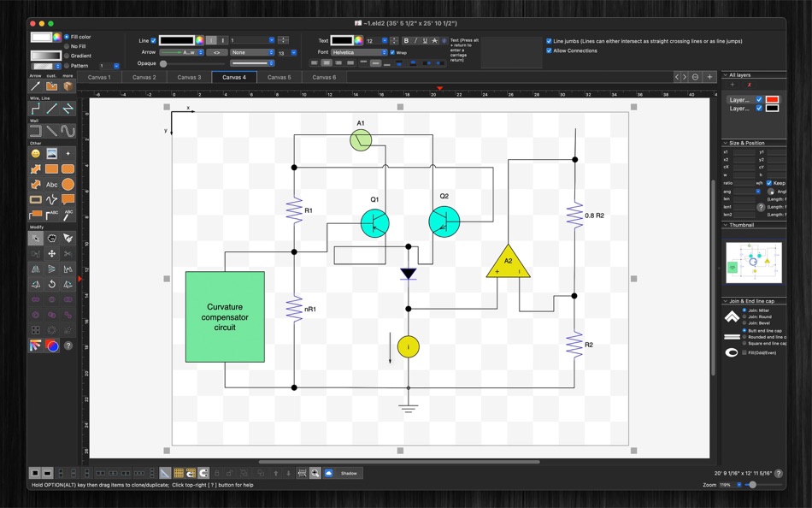Viewport: 812px width, 508px height.
Task: Click the Zoom slider handle
Action: pyautogui.click(x=752, y=485)
